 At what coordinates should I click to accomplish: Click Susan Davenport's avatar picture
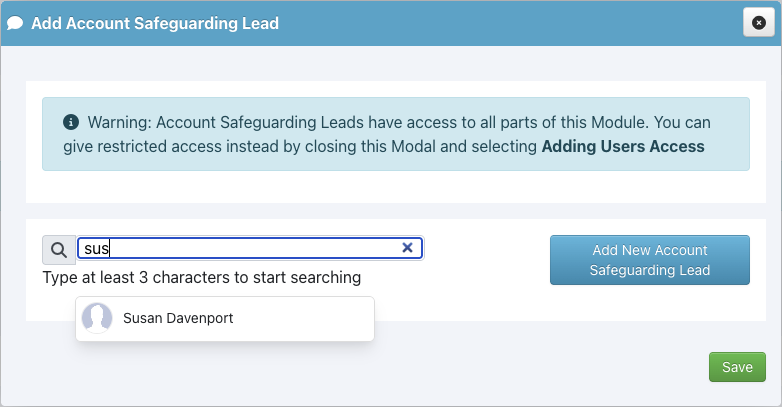click(x=97, y=318)
